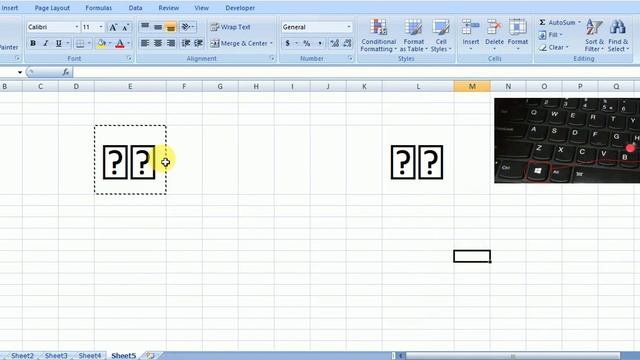Center text horizontally
The image size is (640, 360).
coord(158,43)
